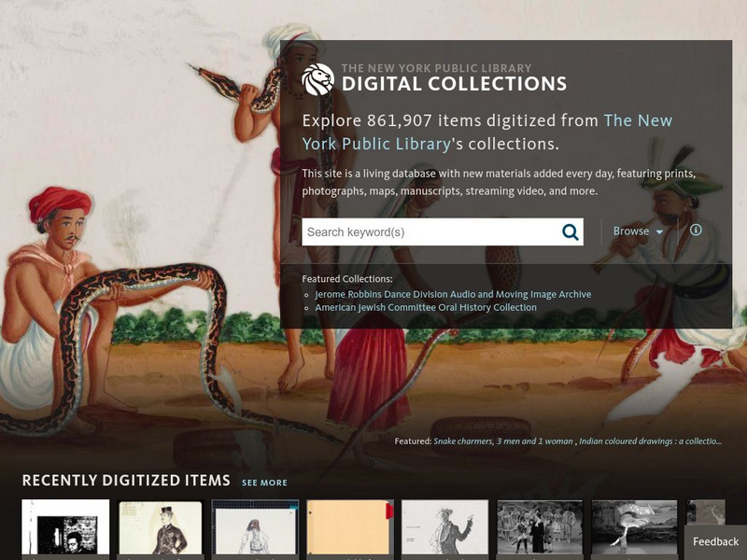This screenshot has height=560, width=747.
Task: Open the info circle icon beside Browse
Action: tap(696, 230)
